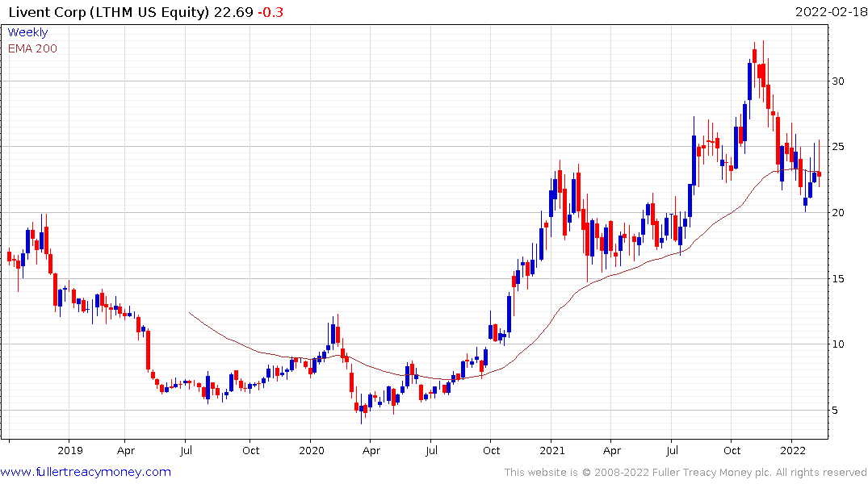
Task: Click the 2022 x-axis label
Action: coord(793,450)
